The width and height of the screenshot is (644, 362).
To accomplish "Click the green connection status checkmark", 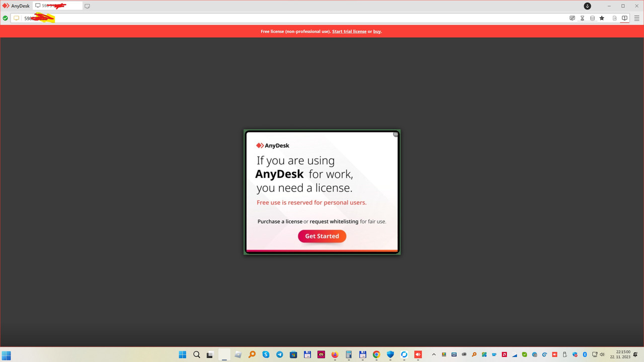I will tap(5, 18).
